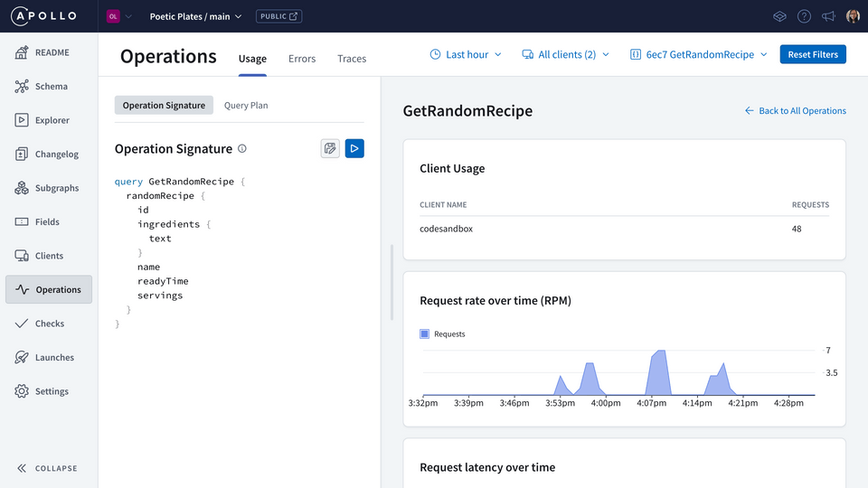Screen dimensions: 868x488
Task: Click the readyTime field in query
Action: pyautogui.click(x=163, y=281)
